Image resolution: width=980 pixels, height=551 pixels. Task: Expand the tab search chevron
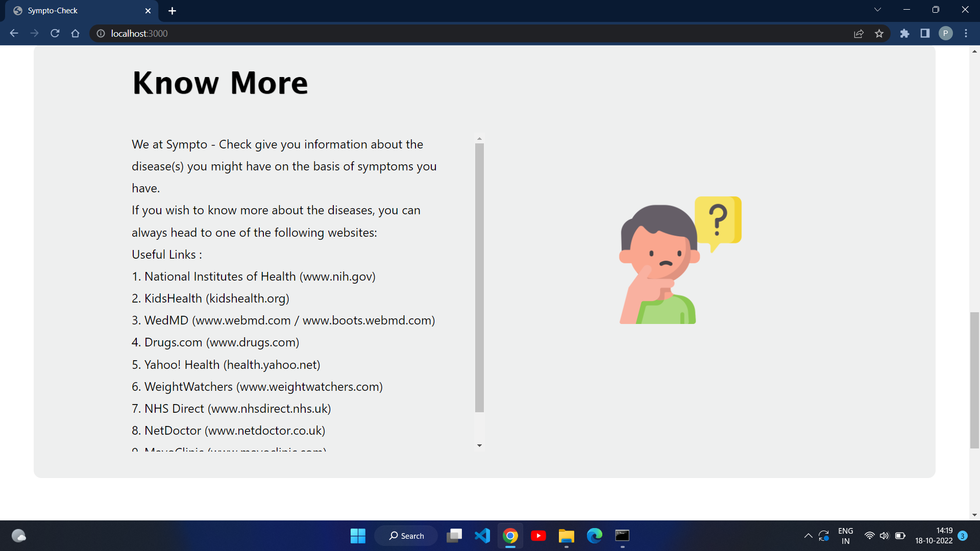pyautogui.click(x=877, y=10)
